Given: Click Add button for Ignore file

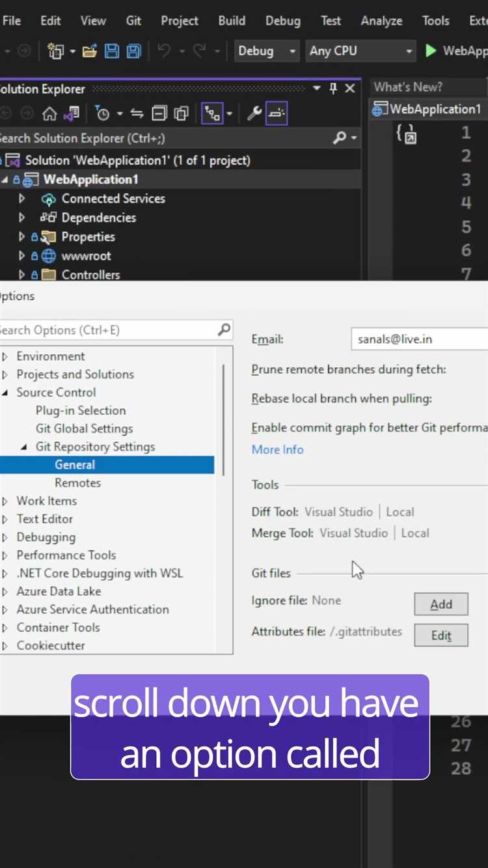Looking at the screenshot, I should 441,604.
